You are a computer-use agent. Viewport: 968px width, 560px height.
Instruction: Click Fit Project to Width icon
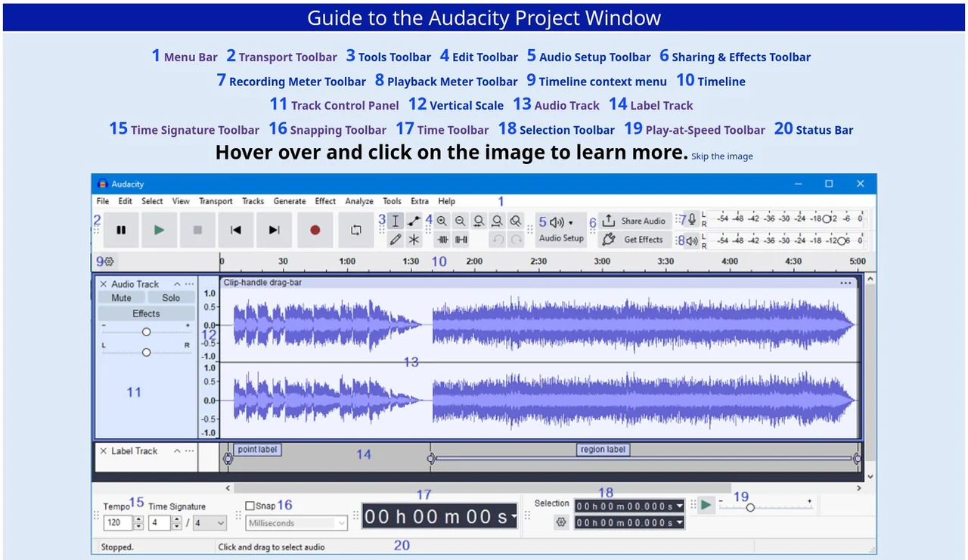tap(497, 221)
